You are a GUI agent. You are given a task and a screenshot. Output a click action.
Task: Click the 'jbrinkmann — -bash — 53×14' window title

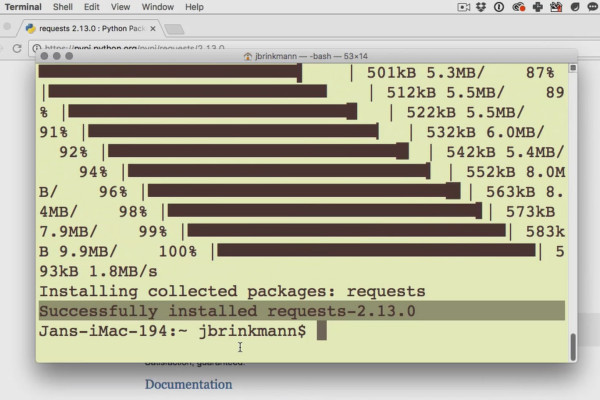(x=311, y=56)
